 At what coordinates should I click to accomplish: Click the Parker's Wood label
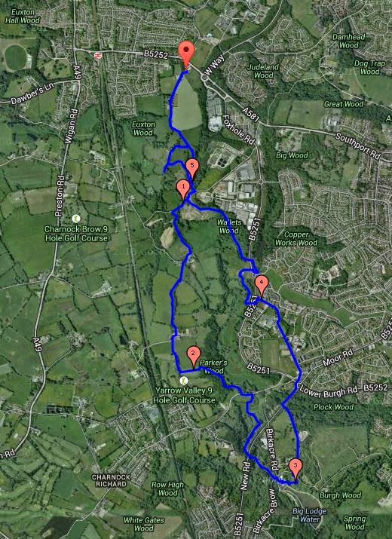coord(213,366)
